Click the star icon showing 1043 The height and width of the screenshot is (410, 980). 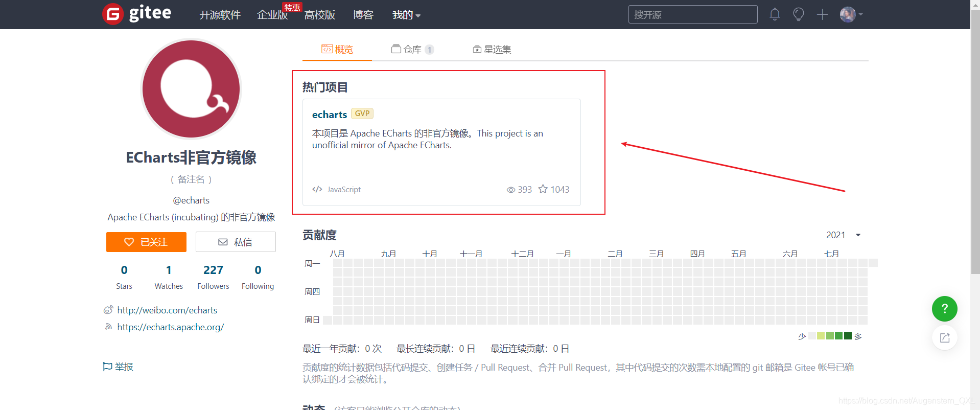pos(543,189)
